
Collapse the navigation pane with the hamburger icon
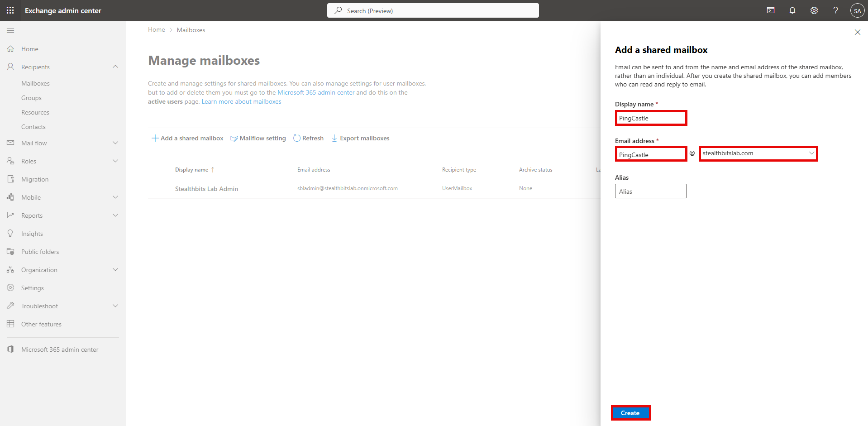(10, 30)
